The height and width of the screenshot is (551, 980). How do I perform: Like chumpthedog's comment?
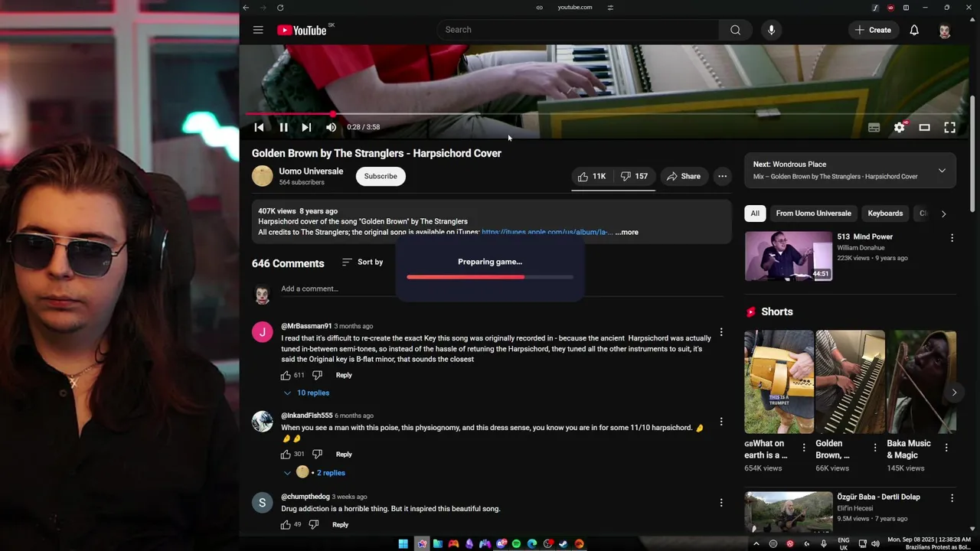click(286, 525)
